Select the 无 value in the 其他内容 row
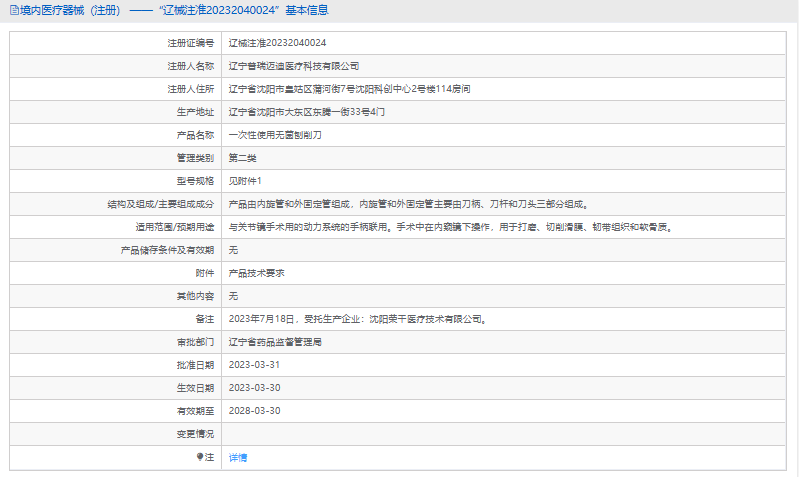 pos(233,296)
